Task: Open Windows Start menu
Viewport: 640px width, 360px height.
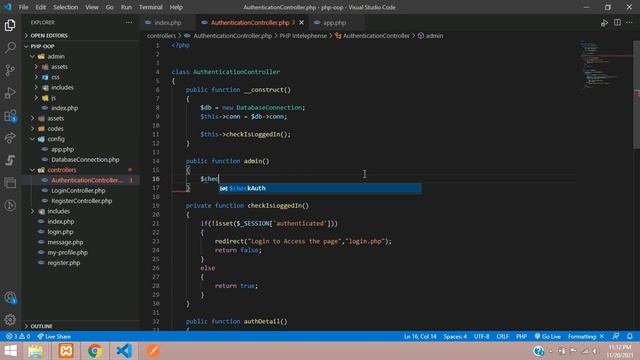Action: tap(11, 351)
